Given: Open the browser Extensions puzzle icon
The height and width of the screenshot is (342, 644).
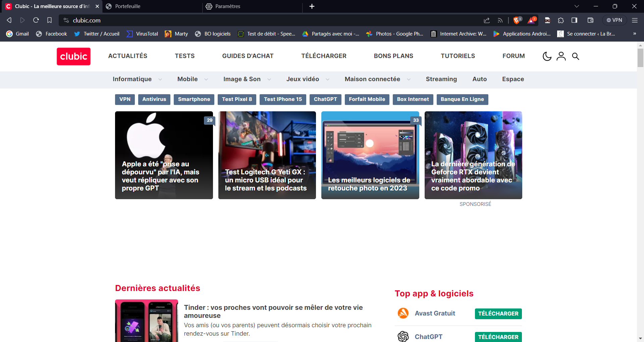Looking at the screenshot, I should pyautogui.click(x=561, y=20).
